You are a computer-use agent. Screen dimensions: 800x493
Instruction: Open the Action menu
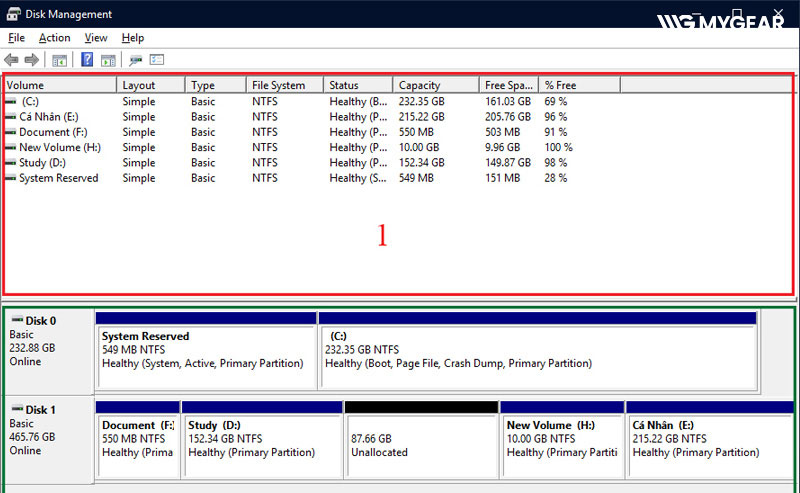[x=54, y=38]
